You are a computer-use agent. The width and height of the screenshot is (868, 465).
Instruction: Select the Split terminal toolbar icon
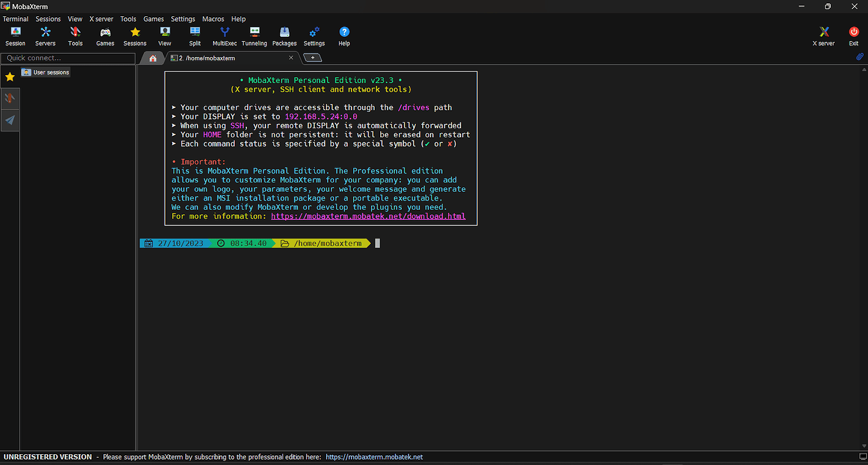195,36
